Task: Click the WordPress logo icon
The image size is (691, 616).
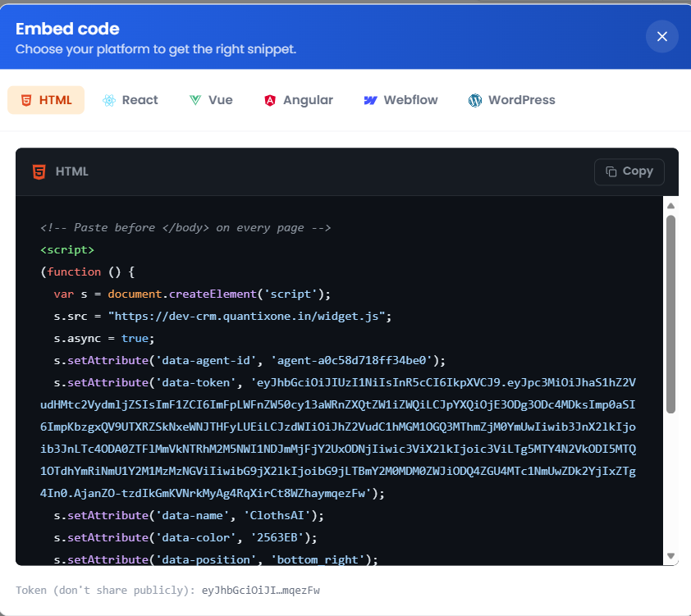Action: click(475, 100)
